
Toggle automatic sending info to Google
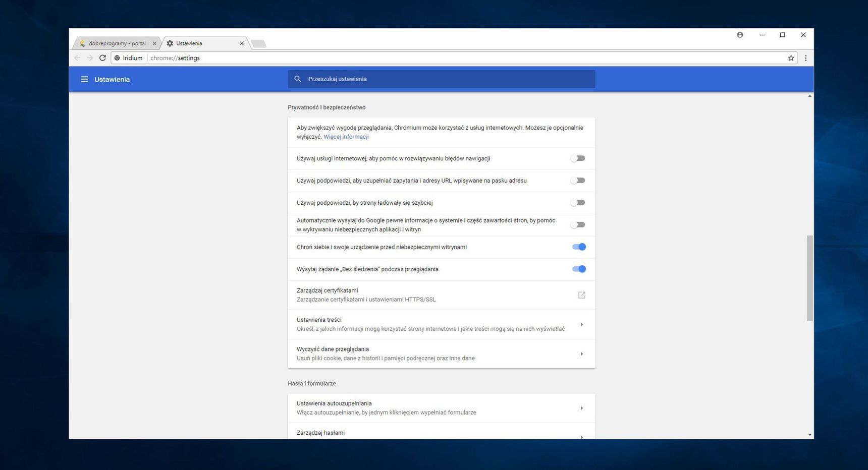[x=578, y=225]
